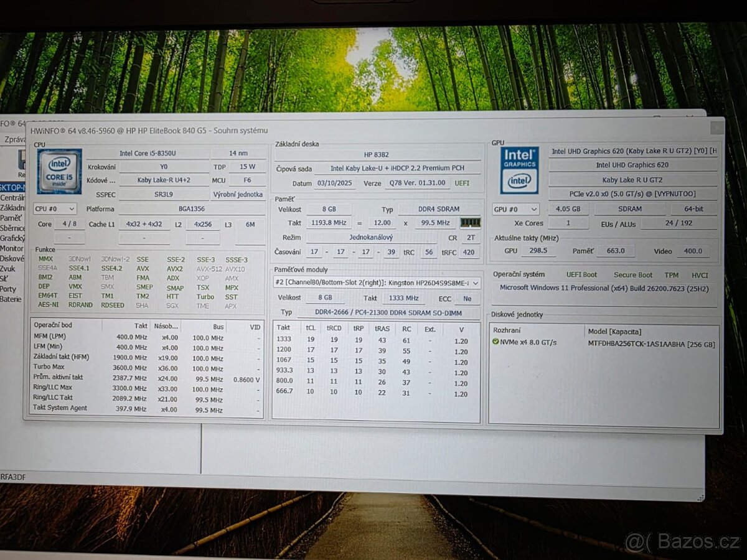Screen dimensions: 747x560
Task: Select the Síť tree item in main window
Action: [x=5, y=279]
